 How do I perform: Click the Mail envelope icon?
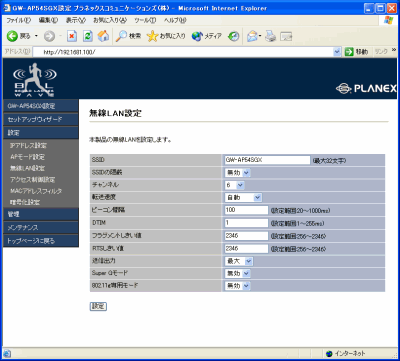tap(252, 36)
